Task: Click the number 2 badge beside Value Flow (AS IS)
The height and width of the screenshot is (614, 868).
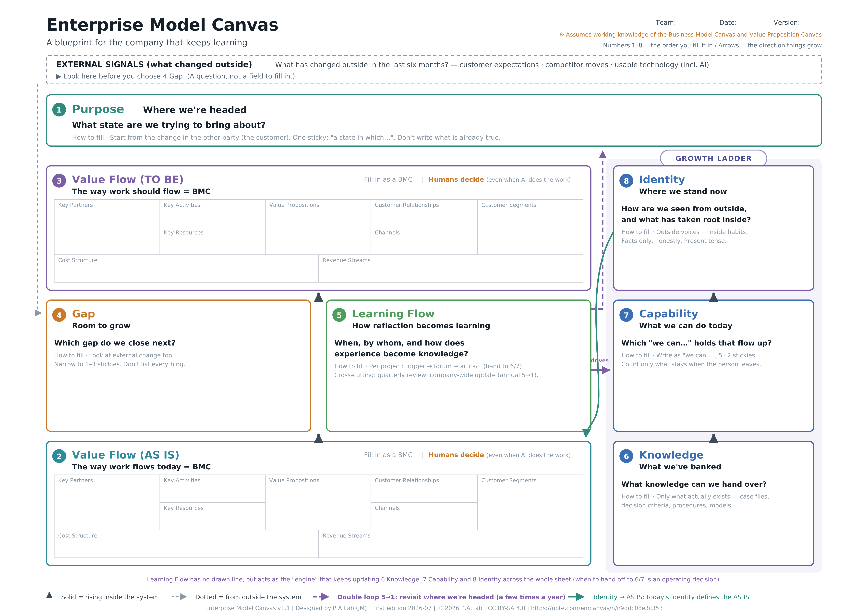Action: pos(59,456)
